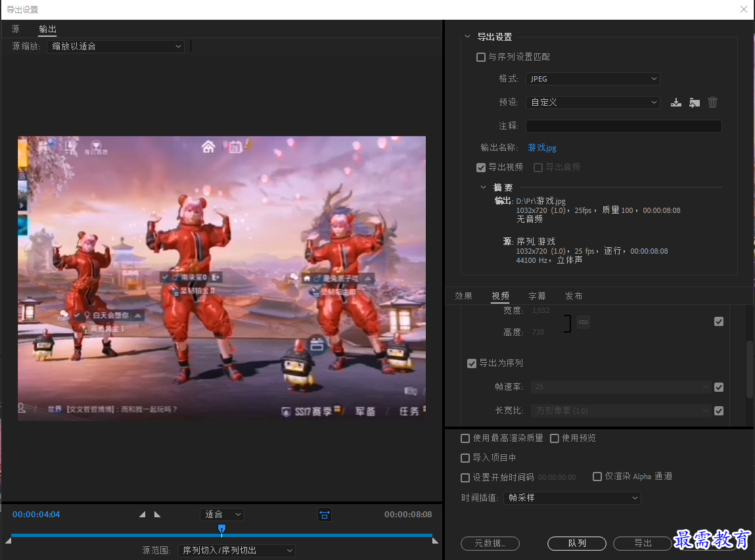Uncheck Export As Sequence checkbox
The width and height of the screenshot is (755, 560).
pyautogui.click(x=471, y=363)
